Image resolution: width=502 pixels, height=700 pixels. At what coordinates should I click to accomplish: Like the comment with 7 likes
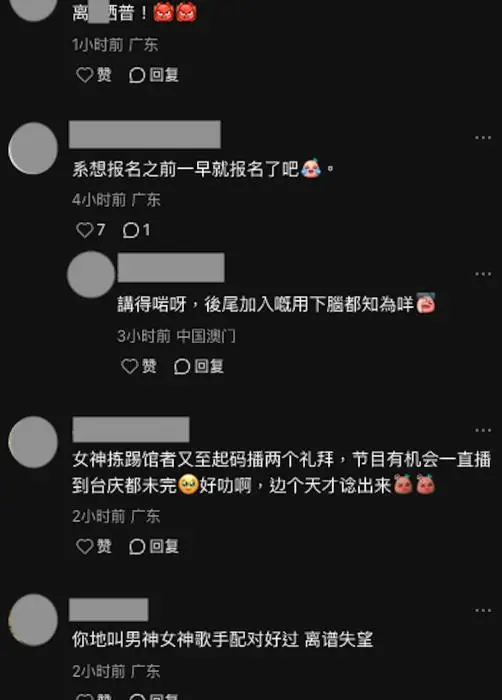tap(91, 230)
